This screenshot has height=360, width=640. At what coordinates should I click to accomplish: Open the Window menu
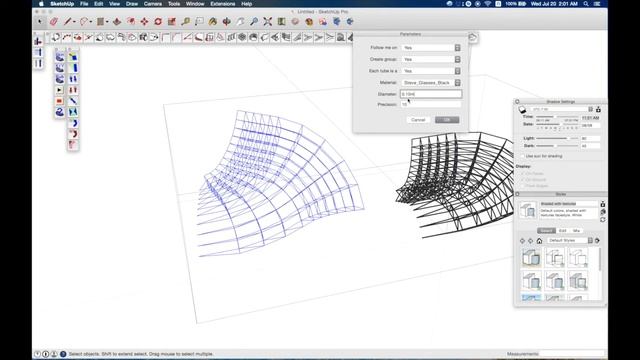(x=195, y=4)
